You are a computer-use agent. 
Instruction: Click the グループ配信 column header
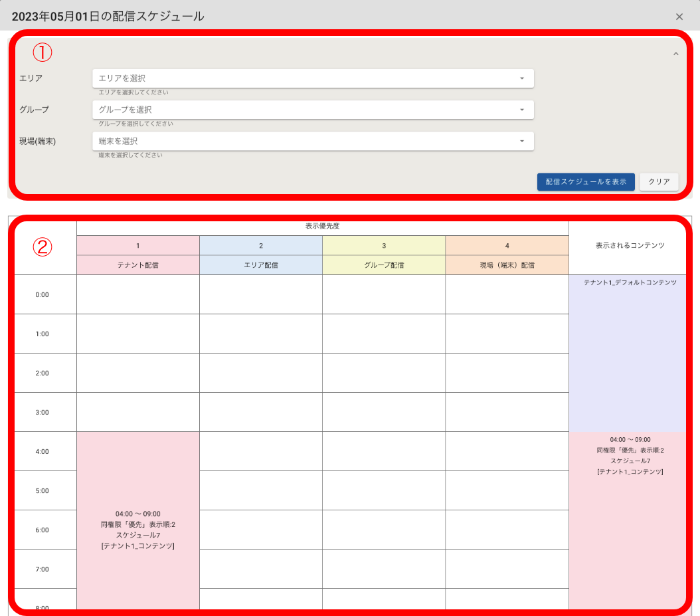click(x=383, y=264)
